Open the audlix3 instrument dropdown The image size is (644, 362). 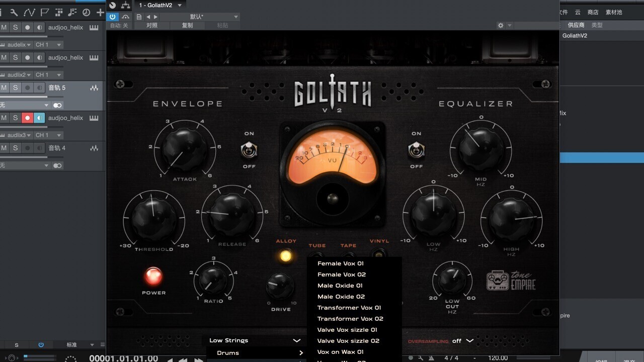[16, 135]
